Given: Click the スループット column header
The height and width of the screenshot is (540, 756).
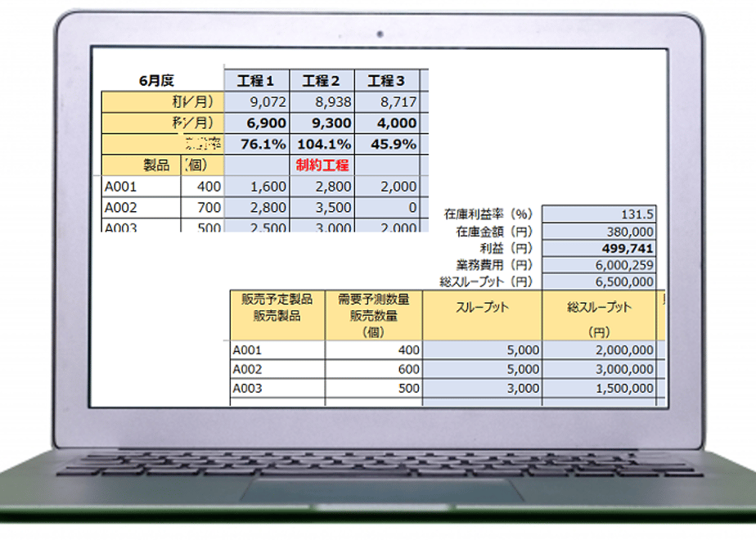Looking at the screenshot, I should tap(482, 315).
